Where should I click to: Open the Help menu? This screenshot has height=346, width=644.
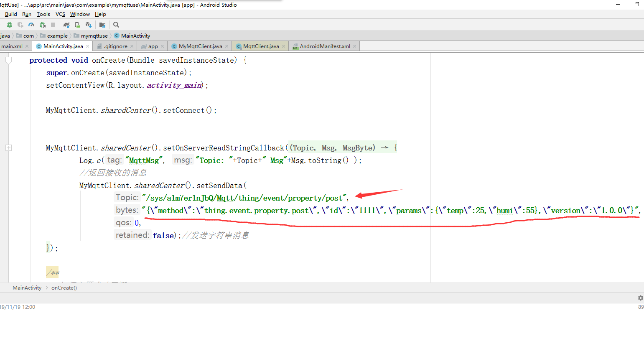point(100,14)
